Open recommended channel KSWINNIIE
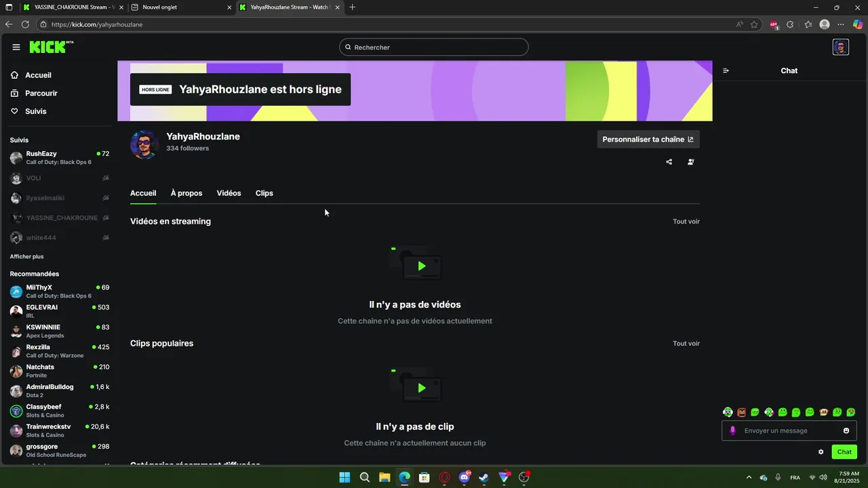 coord(60,331)
